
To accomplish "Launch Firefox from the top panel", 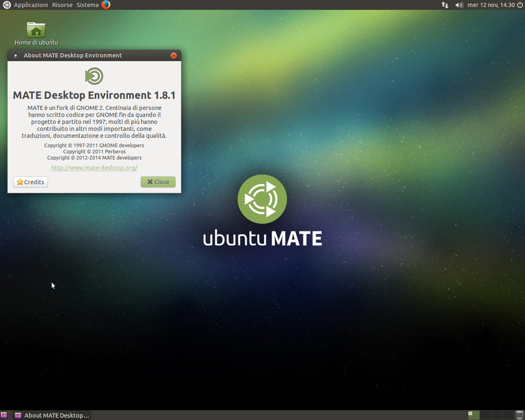I will click(106, 5).
